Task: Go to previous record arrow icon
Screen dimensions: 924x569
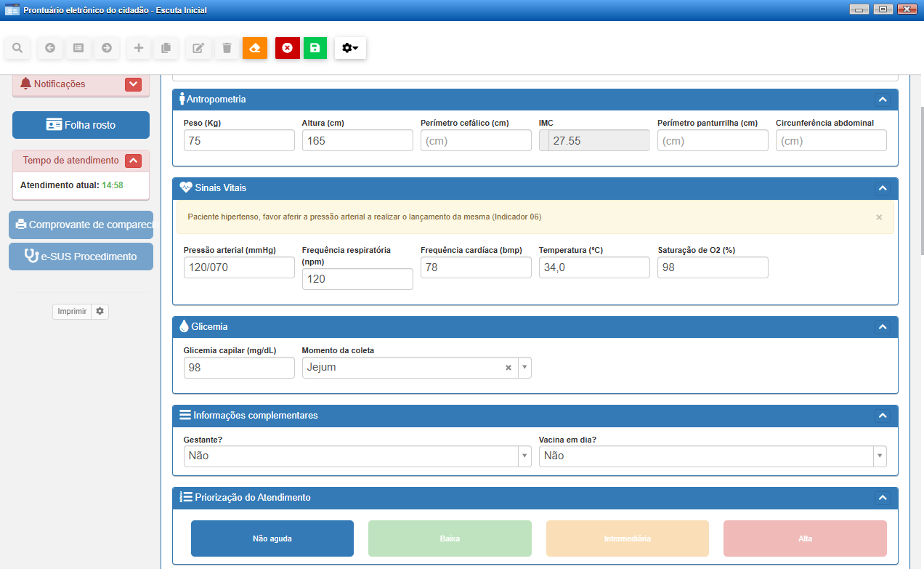Action: click(49, 48)
